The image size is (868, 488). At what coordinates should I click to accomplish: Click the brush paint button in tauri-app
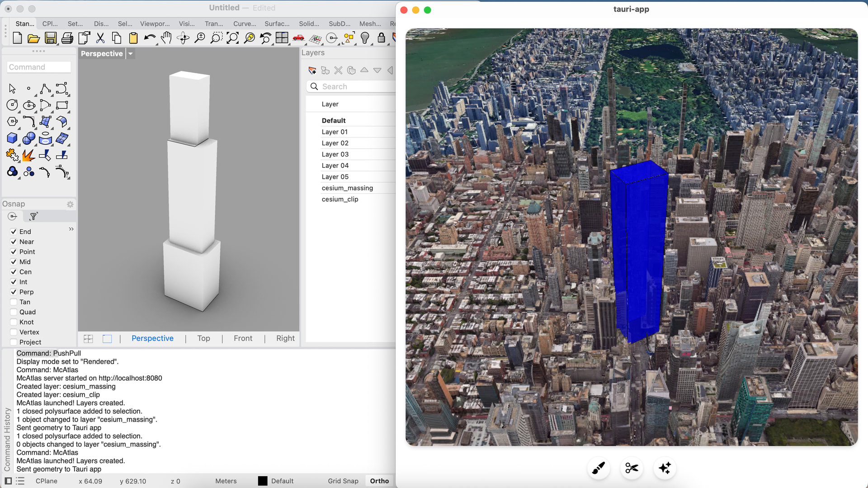[599, 468]
